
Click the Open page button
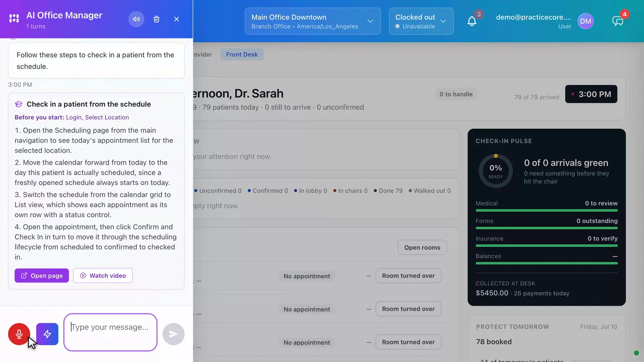[42, 276]
